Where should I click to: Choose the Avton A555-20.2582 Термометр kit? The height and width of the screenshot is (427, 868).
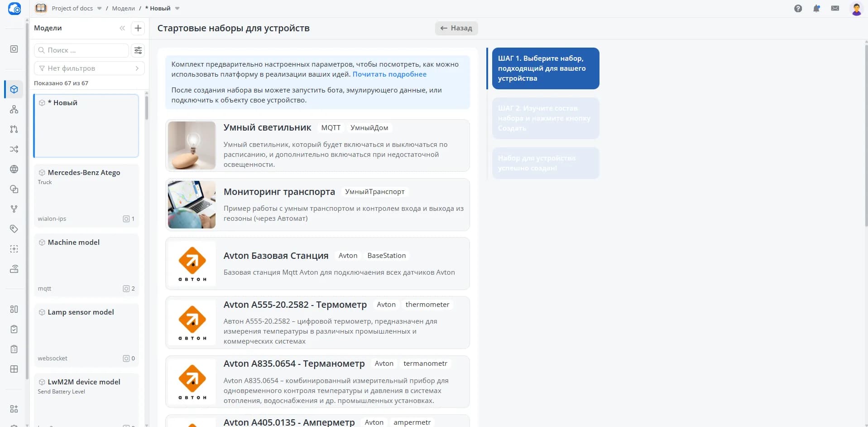[x=317, y=323]
